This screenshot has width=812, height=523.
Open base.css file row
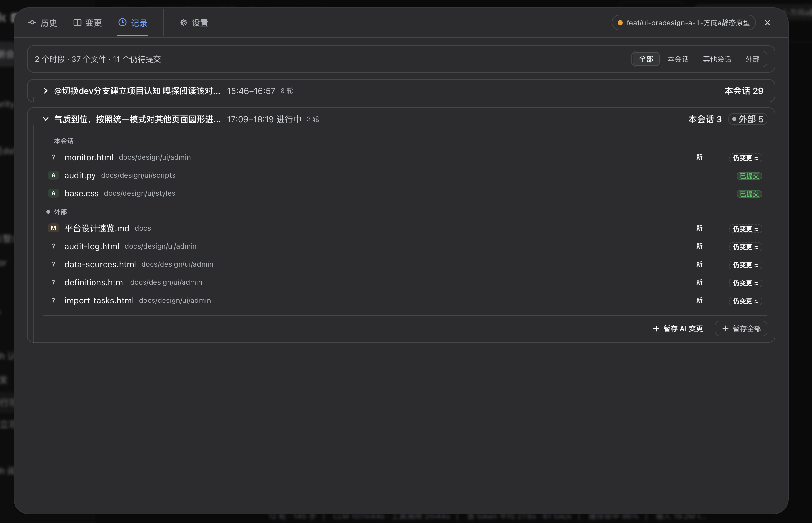(405, 193)
